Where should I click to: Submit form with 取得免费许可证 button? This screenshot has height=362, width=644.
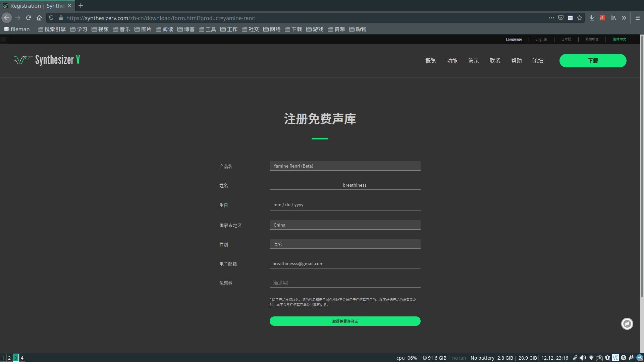pos(345,321)
